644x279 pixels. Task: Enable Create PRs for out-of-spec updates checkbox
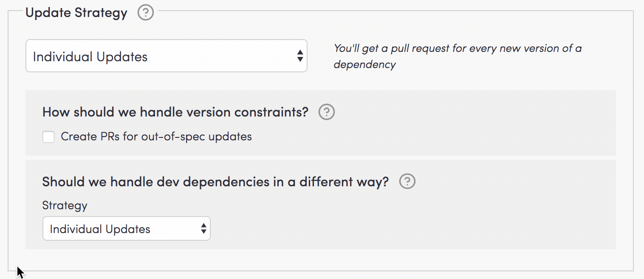[48, 137]
